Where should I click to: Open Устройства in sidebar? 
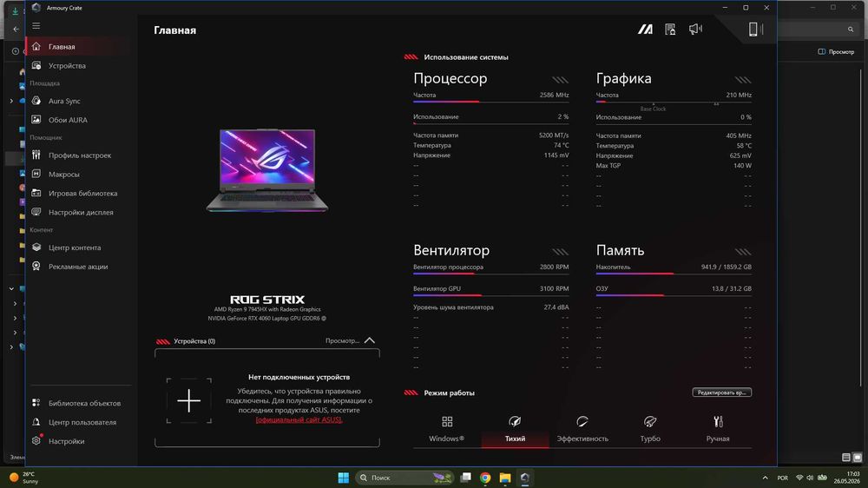tap(79, 65)
